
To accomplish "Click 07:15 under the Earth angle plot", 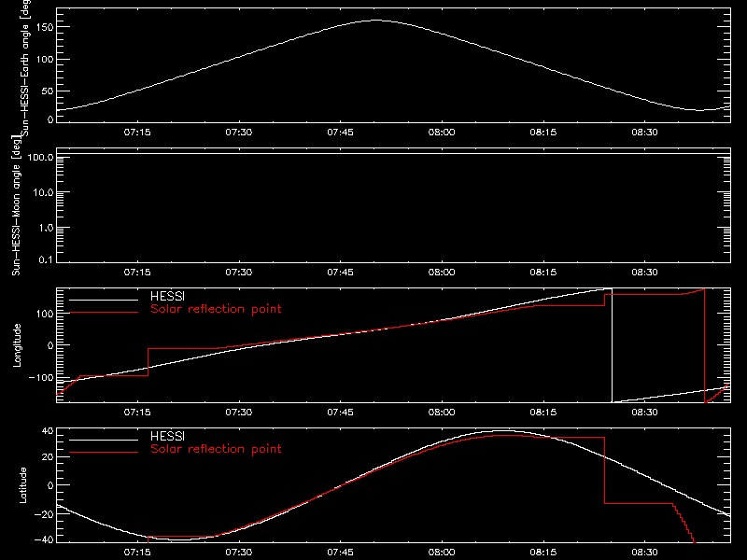I will pos(137,133).
